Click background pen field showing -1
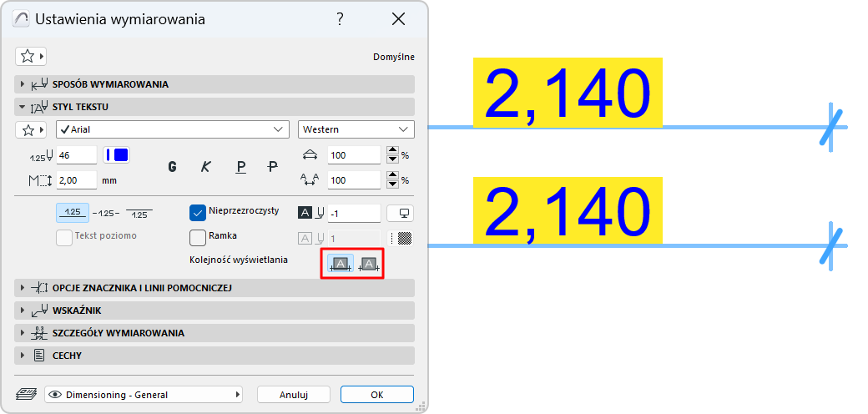Viewport: 868px width, 414px height. pos(354,213)
